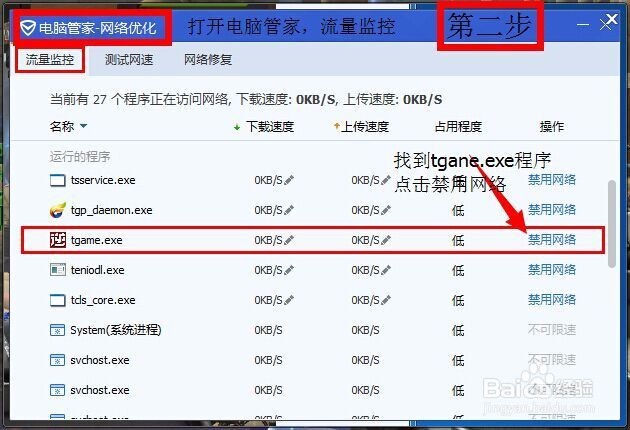Image resolution: width=630 pixels, height=430 pixels.
Task: Click 禁用网络 for tgp_daemon.exe
Action: click(x=552, y=209)
